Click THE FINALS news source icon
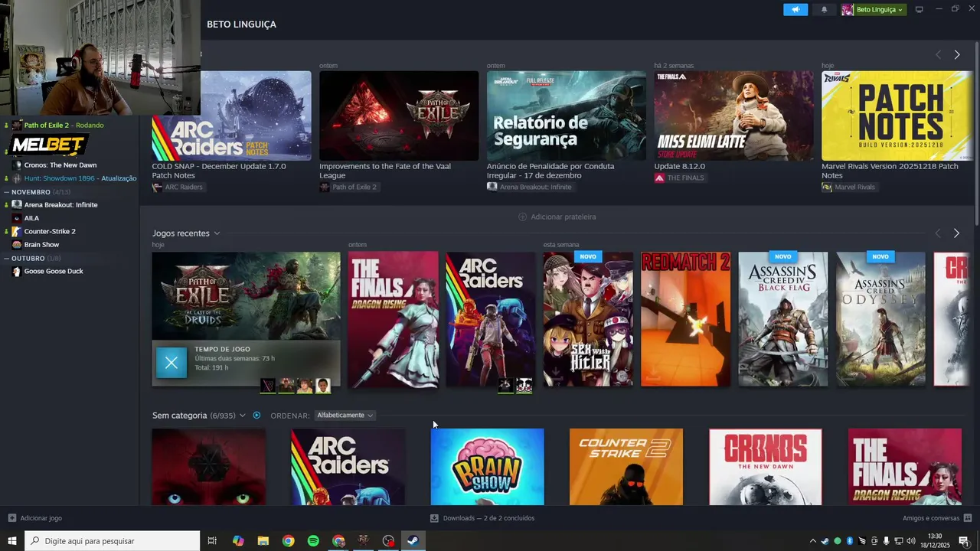 click(x=659, y=178)
